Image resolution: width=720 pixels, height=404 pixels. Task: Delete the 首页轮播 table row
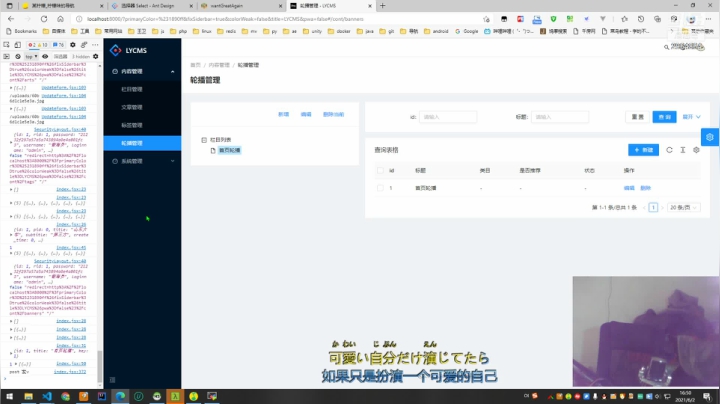tap(646, 188)
